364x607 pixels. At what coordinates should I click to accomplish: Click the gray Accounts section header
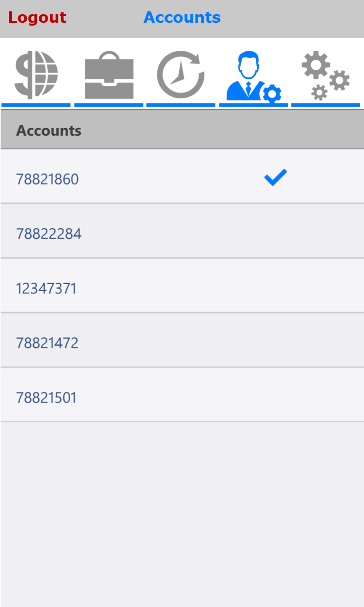[x=182, y=130]
